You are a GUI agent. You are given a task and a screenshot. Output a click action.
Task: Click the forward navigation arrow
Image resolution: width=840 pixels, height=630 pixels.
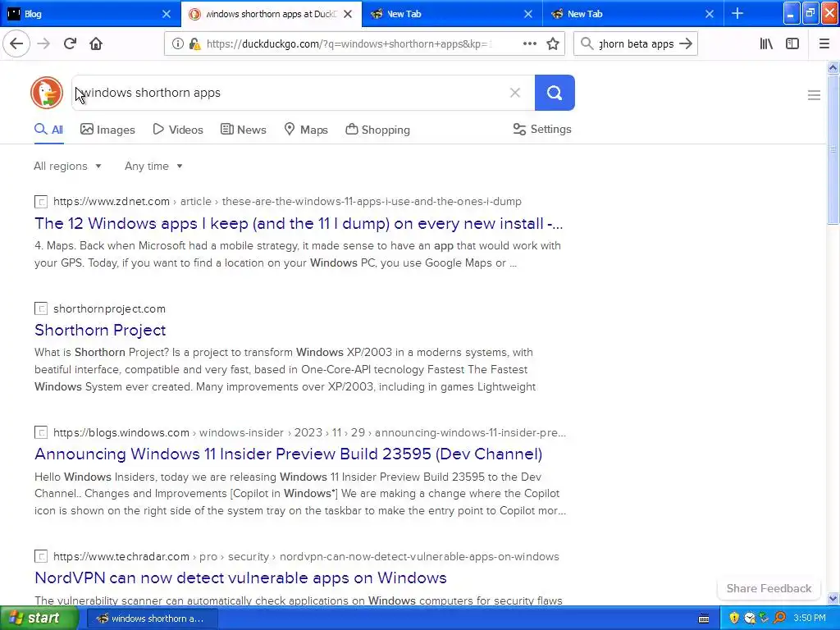[44, 44]
